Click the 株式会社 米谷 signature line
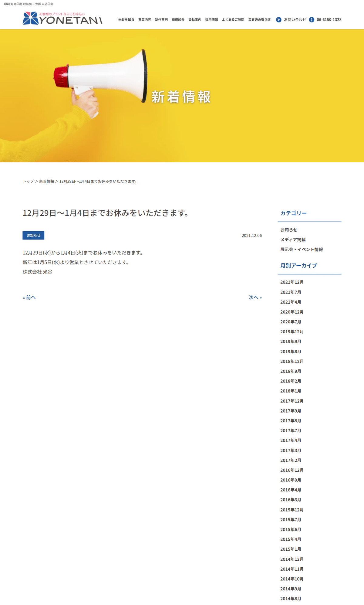The width and height of the screenshot is (364, 605). click(x=38, y=272)
